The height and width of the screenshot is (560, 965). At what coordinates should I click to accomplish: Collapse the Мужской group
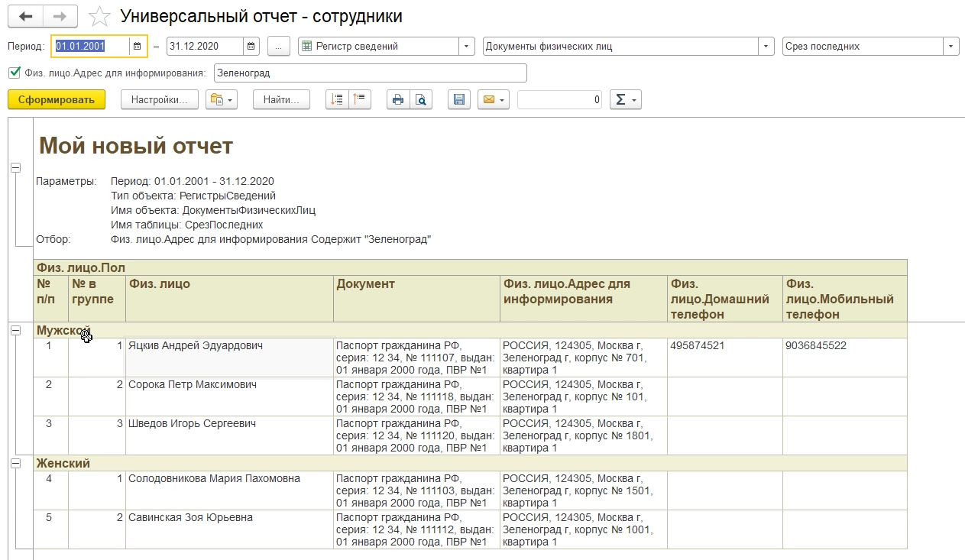pyautogui.click(x=15, y=330)
